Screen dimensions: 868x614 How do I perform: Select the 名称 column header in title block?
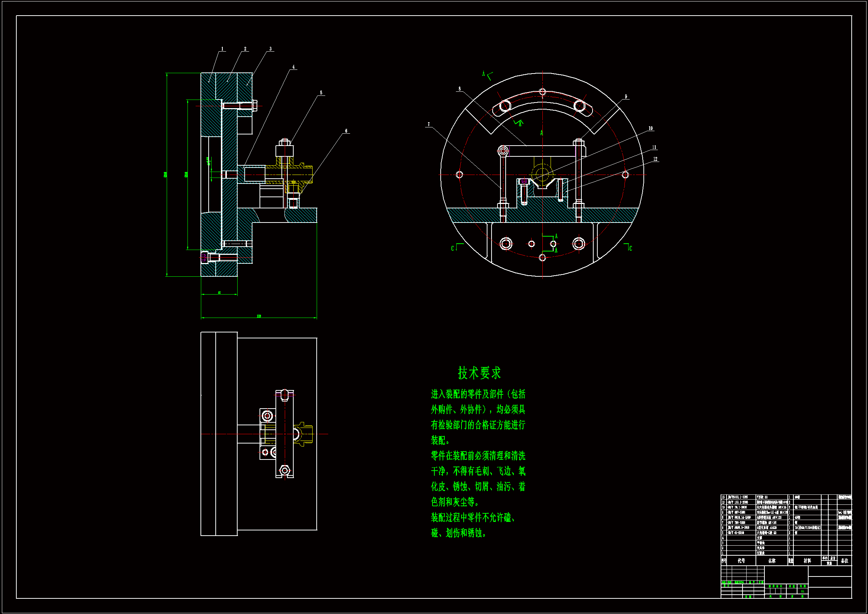771,561
